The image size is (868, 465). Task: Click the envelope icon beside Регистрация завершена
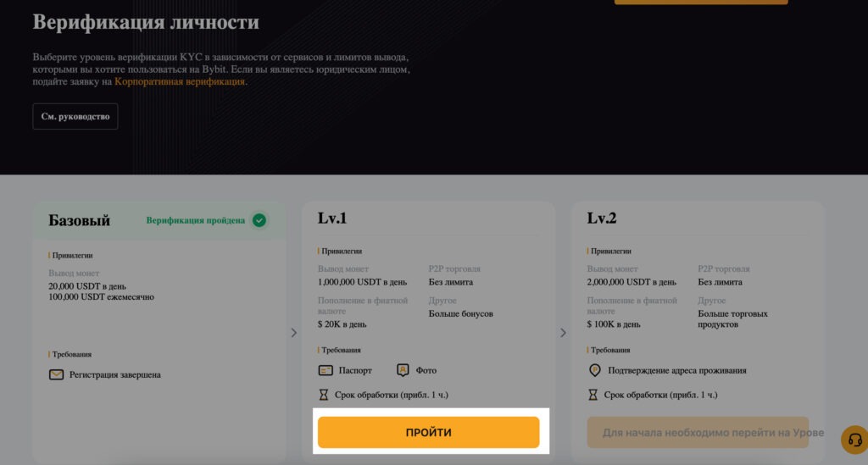[57, 375]
